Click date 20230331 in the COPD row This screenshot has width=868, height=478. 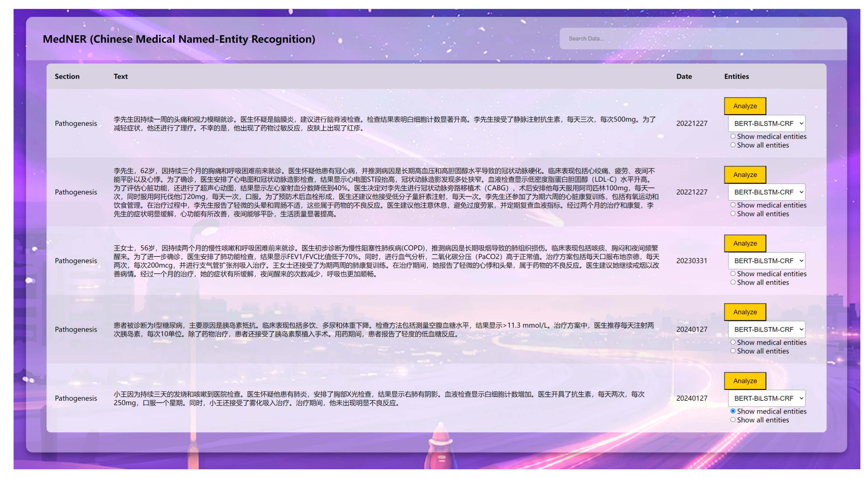click(692, 261)
